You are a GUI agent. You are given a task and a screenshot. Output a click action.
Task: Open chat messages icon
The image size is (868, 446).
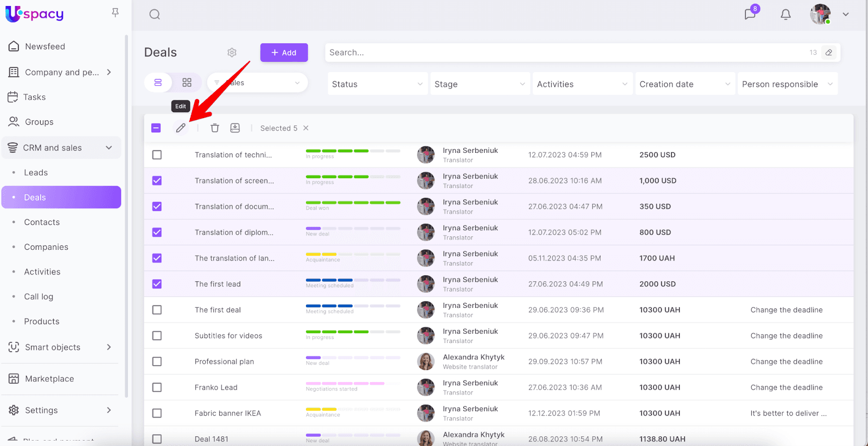point(750,14)
